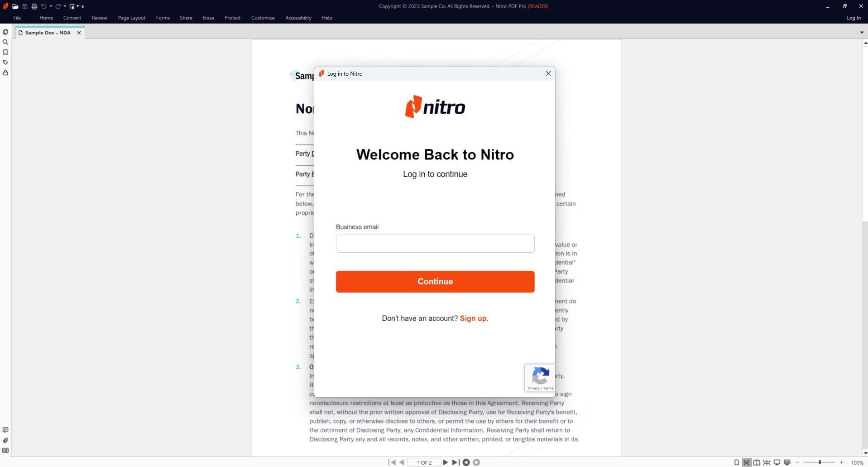Open the Comments panel icon
This screenshot has width=868, height=467.
click(x=5, y=430)
